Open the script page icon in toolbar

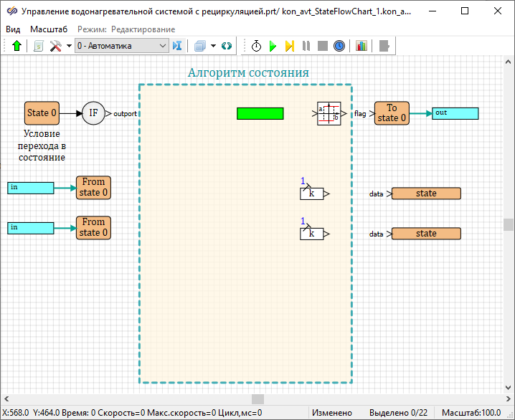click(38, 46)
